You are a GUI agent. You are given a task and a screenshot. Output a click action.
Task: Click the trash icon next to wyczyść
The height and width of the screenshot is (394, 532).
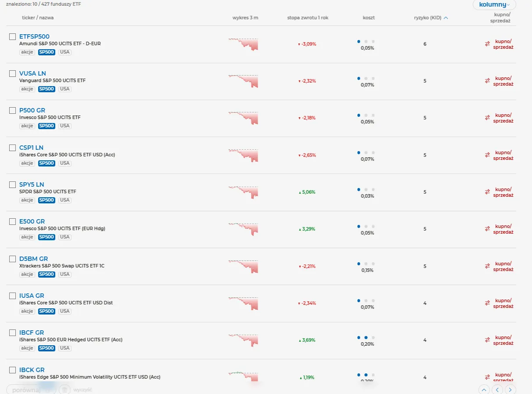65,390
